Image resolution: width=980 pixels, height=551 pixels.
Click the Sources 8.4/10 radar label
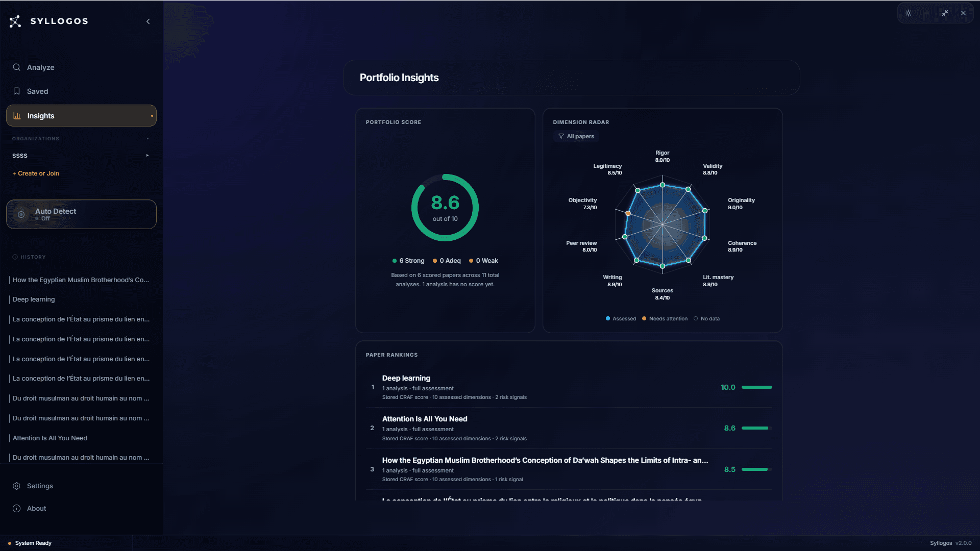663,294
